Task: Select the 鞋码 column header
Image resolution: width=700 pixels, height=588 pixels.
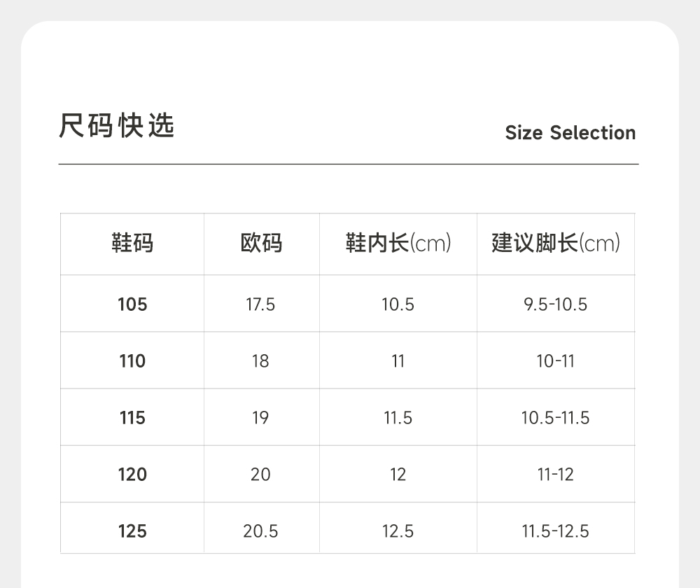Action: (x=132, y=244)
